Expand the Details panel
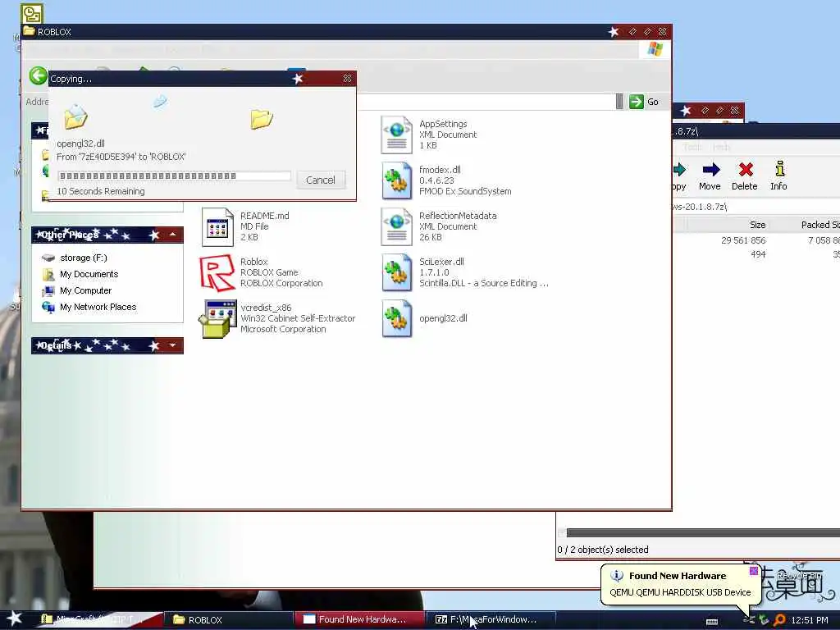Viewport: 840px width, 630px height. tap(172, 345)
